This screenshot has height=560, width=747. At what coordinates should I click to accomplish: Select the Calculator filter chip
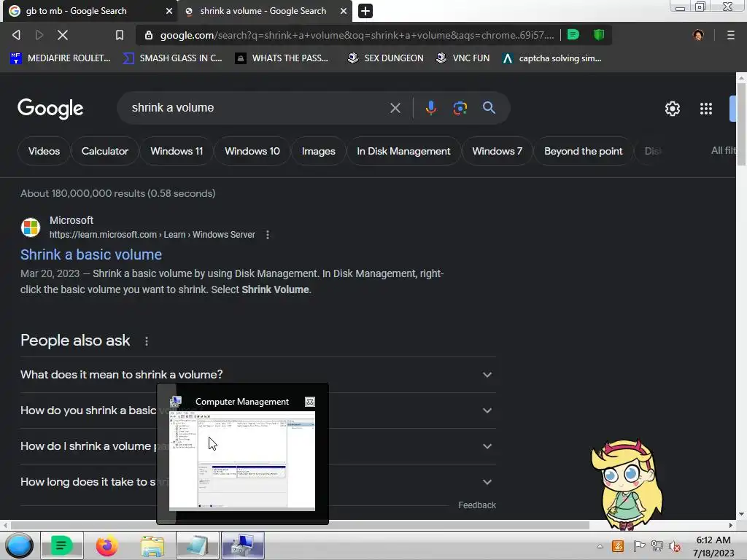point(105,151)
